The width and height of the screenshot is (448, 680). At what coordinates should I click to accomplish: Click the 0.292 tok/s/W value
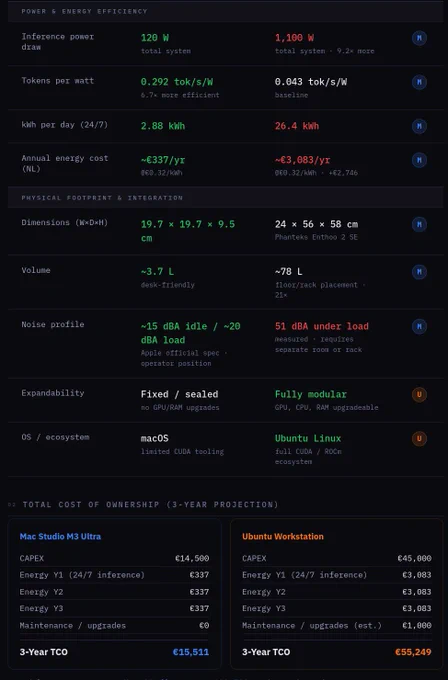coord(177,82)
